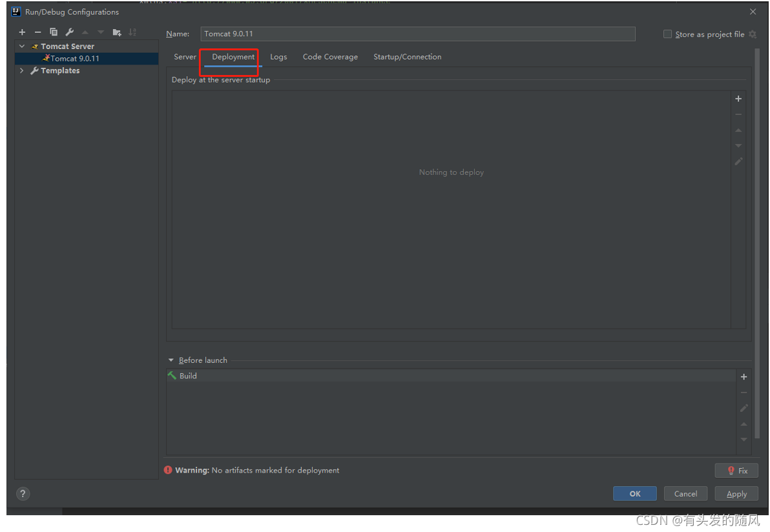Click into the Name input field
This screenshot has height=532, width=770.
418,34
